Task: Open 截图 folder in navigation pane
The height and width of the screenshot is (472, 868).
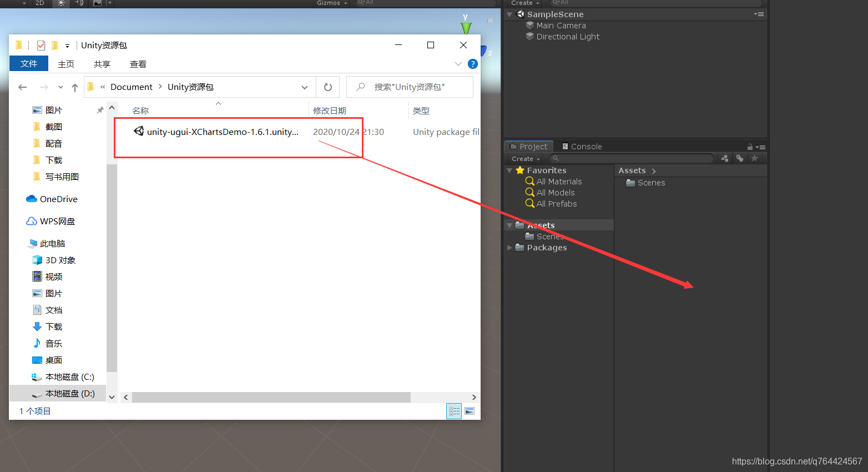Action: 54,127
